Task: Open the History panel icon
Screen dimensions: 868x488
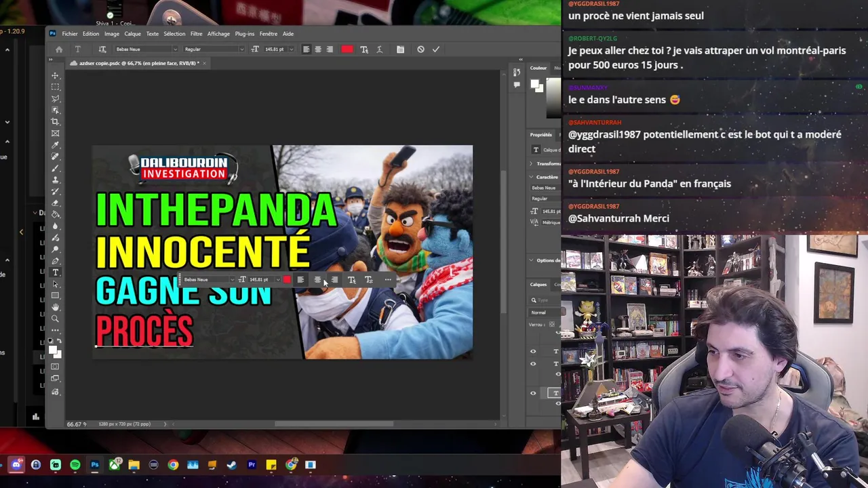Action: (517, 73)
